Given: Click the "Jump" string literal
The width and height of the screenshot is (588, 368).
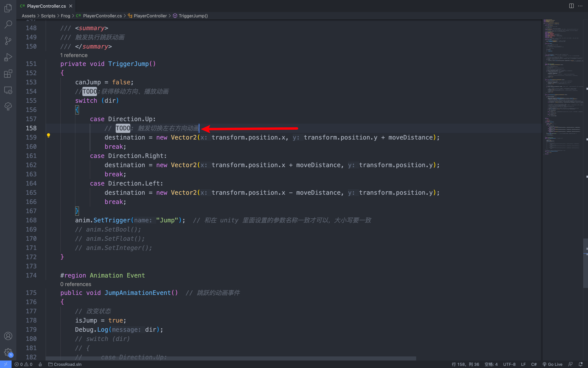Looking at the screenshot, I should [167, 220].
